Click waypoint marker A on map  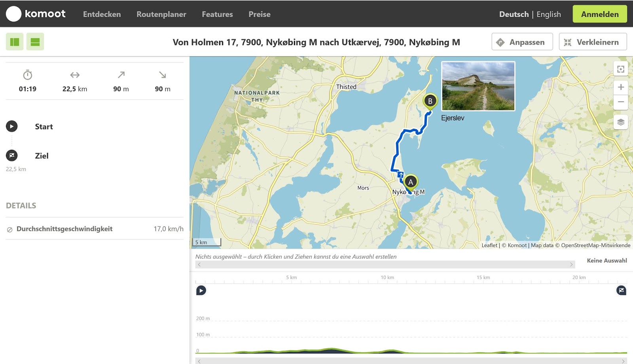[x=411, y=182]
